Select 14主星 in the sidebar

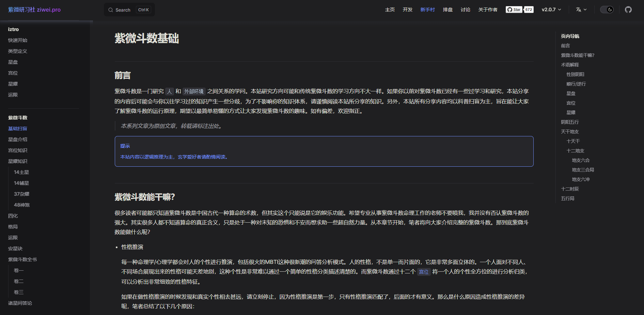click(x=21, y=172)
